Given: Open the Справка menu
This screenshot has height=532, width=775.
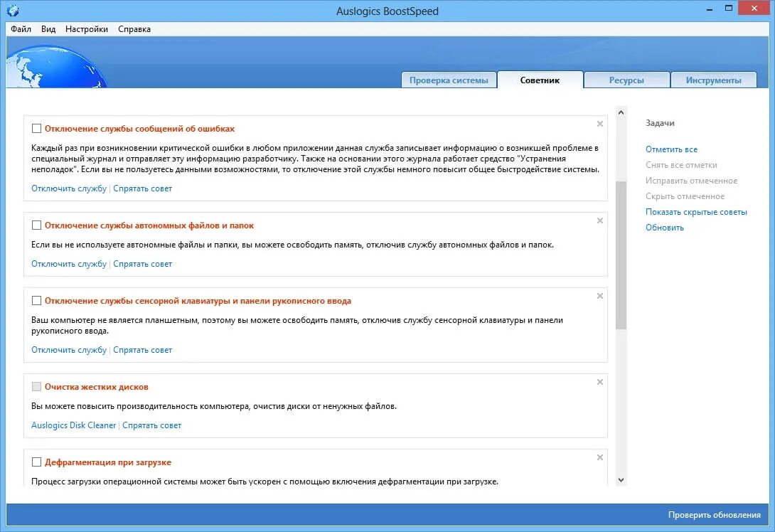Looking at the screenshot, I should (134, 29).
